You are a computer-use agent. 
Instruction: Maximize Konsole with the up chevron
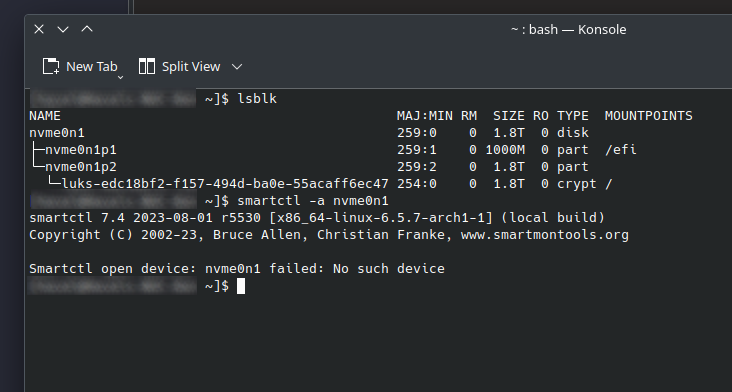click(x=87, y=29)
